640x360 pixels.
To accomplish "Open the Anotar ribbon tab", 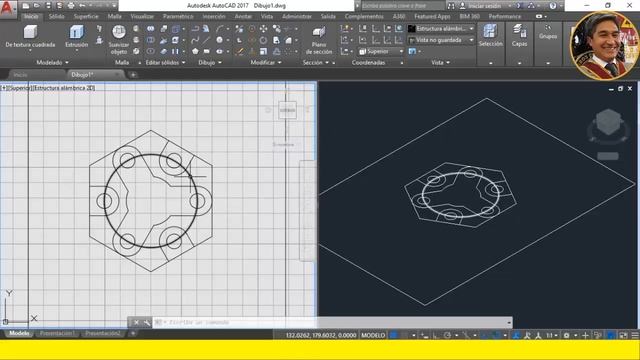I will click(243, 16).
